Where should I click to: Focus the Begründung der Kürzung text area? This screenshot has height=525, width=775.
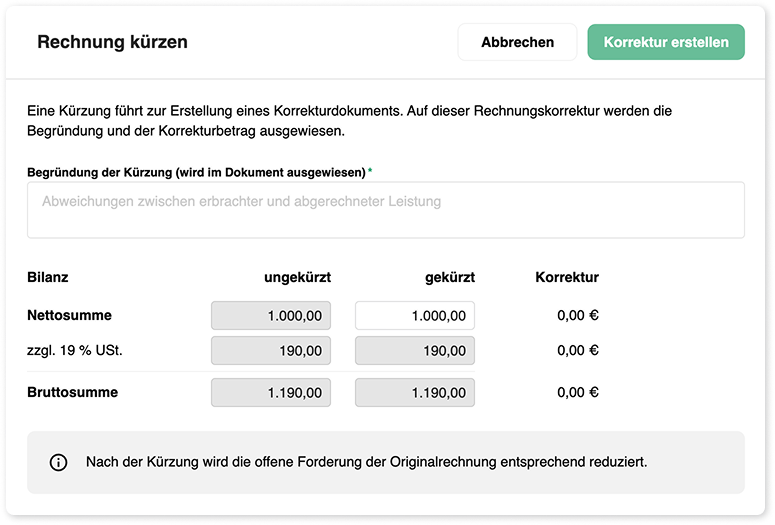[x=386, y=210]
